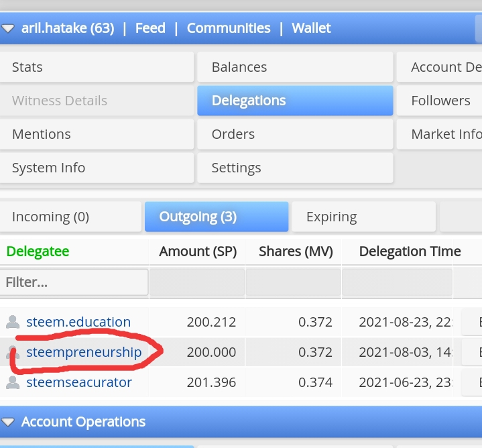The image size is (482, 448).
Task: Open the Feed link in header
Action: [150, 28]
